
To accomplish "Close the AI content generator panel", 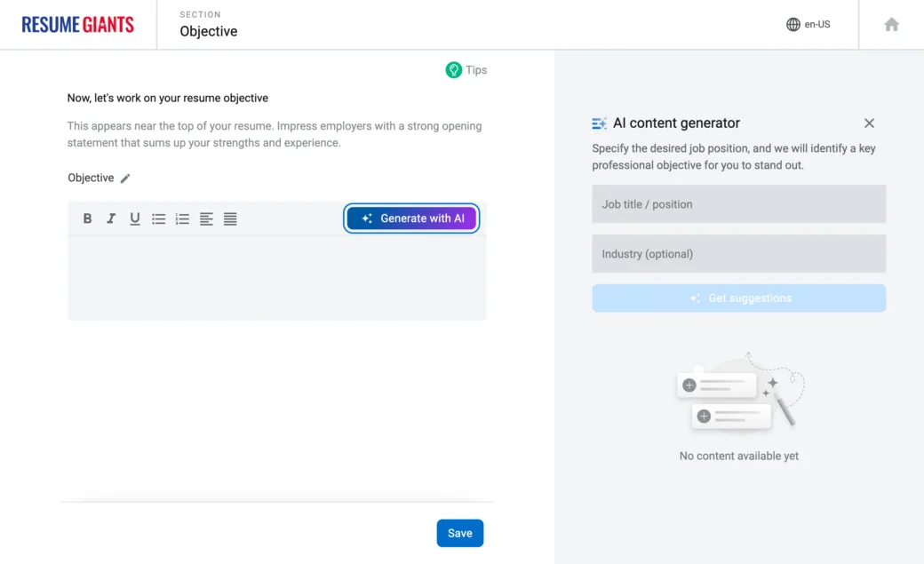I will 869,123.
